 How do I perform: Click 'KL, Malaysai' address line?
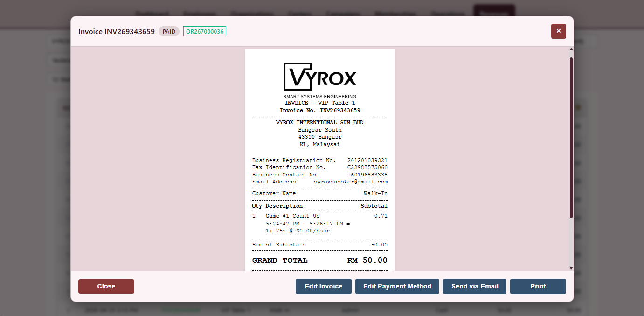[320, 145]
